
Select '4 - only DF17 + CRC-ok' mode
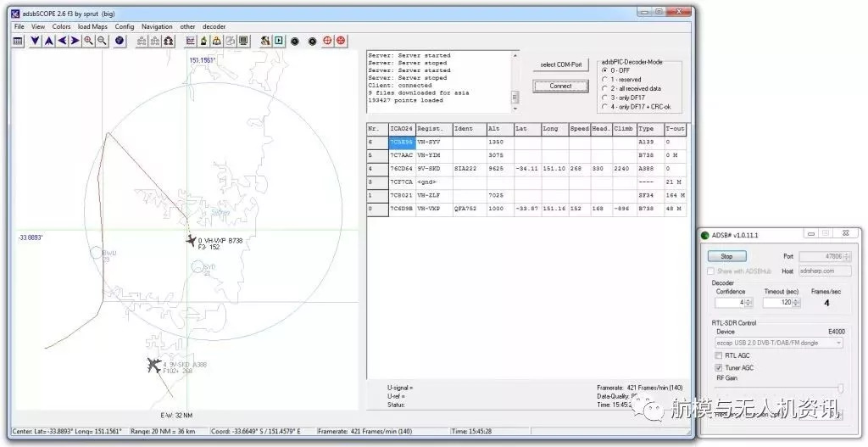pos(604,107)
